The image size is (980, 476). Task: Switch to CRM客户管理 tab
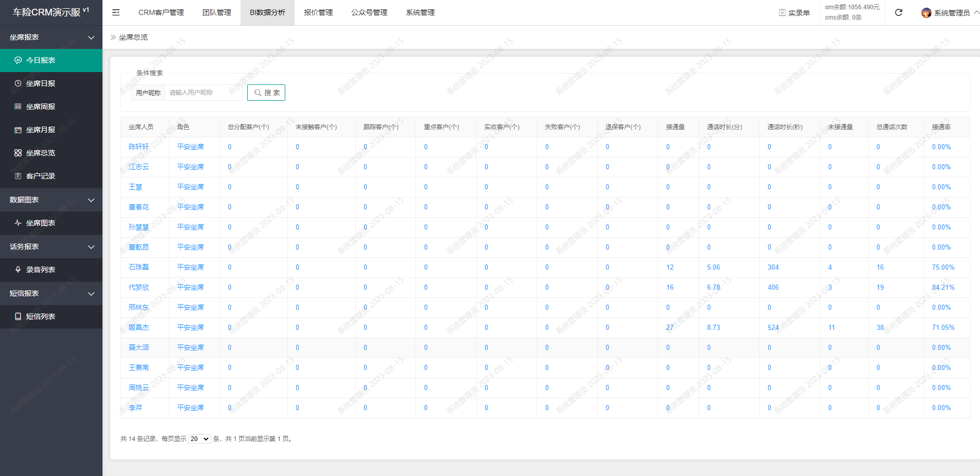(161, 12)
